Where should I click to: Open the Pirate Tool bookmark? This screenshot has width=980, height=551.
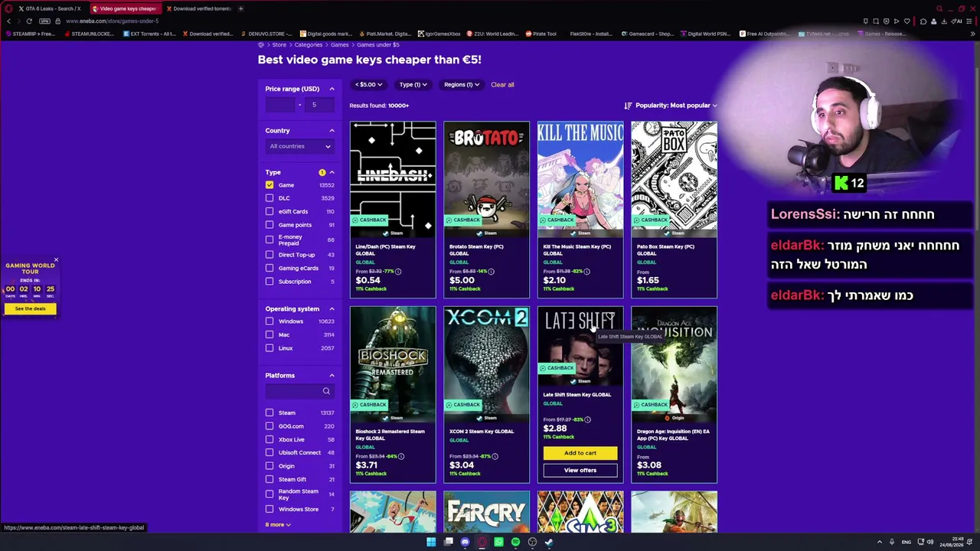541,34
